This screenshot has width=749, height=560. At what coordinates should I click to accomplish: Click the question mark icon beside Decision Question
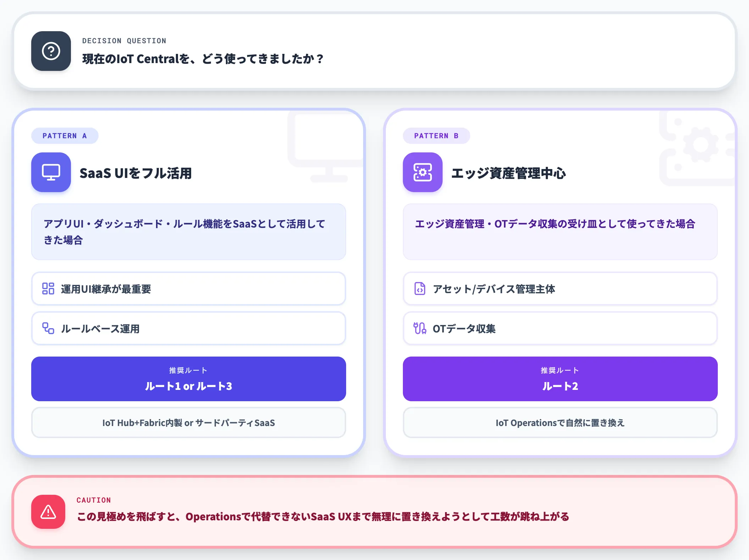(51, 51)
